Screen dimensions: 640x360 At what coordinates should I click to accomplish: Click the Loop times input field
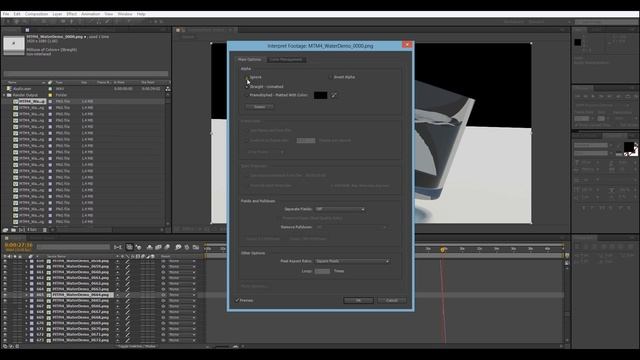coord(322,271)
